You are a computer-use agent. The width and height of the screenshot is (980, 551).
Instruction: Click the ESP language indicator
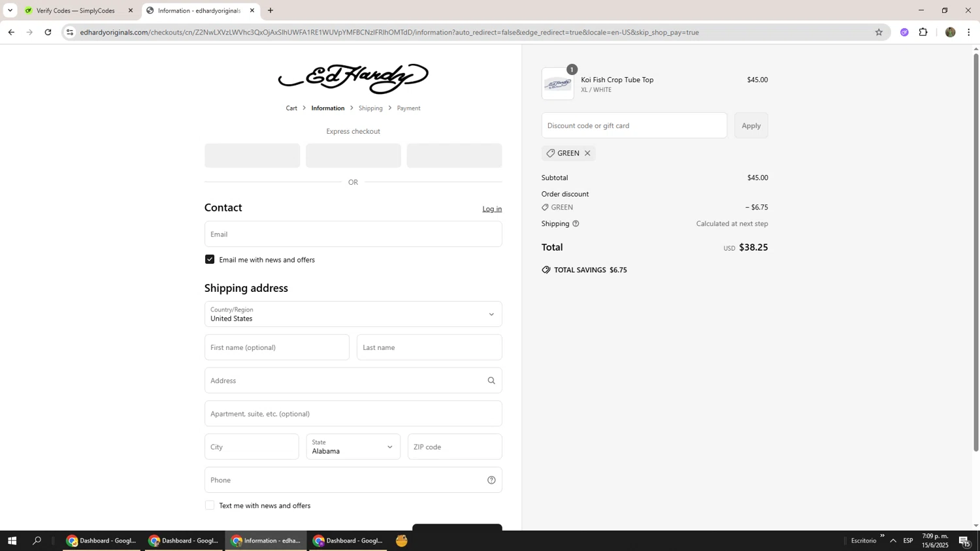pos(908,541)
